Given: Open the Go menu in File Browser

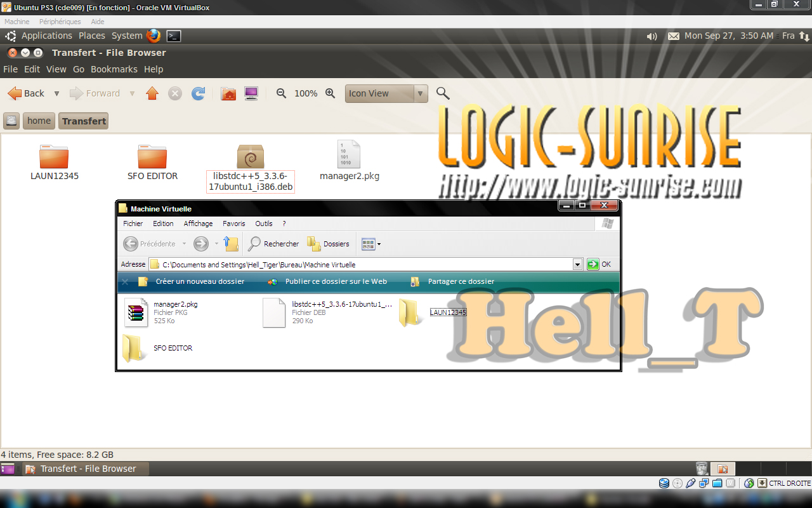Looking at the screenshot, I should click(79, 69).
